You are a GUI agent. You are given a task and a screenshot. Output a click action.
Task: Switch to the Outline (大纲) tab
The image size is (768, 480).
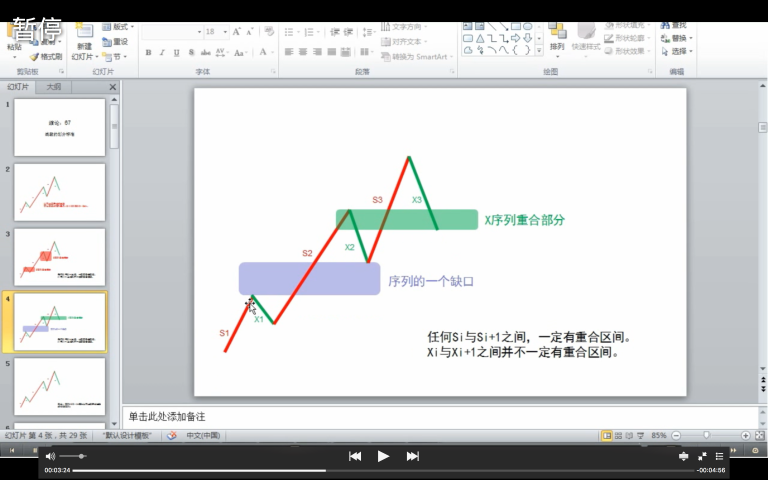[53, 87]
